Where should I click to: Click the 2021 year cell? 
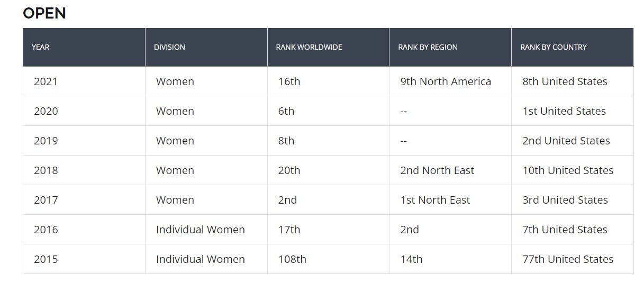tap(46, 81)
